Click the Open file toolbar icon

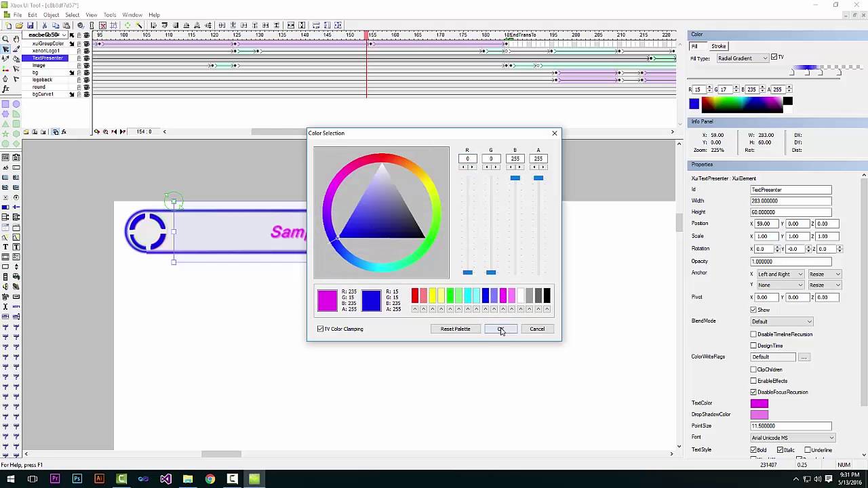coord(19,26)
